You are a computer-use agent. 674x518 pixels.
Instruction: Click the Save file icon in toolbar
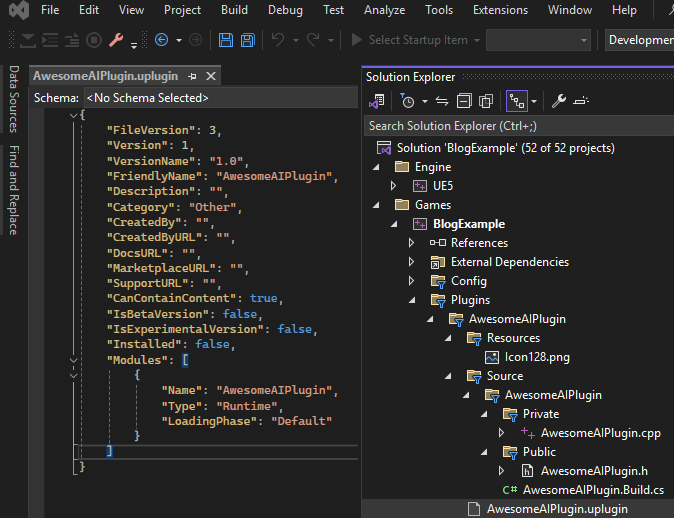(x=224, y=40)
